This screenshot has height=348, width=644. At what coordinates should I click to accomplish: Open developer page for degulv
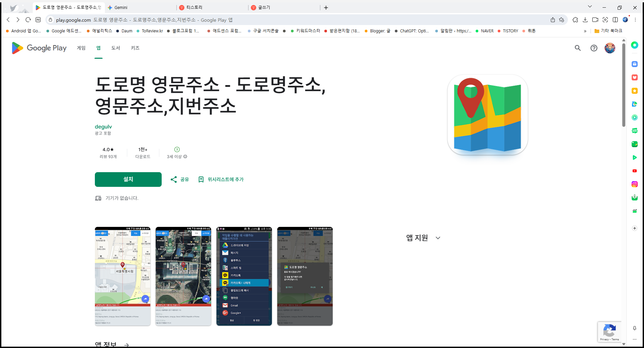(103, 126)
